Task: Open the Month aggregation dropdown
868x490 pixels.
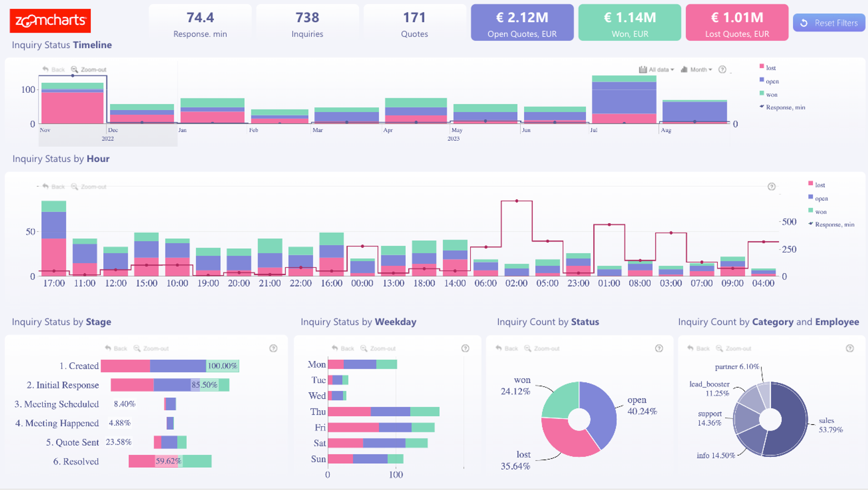Action: [x=699, y=69]
